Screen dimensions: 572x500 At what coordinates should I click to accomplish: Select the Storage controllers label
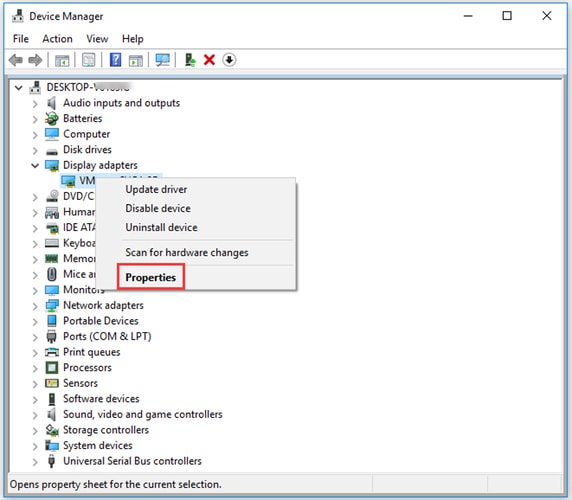(x=106, y=430)
